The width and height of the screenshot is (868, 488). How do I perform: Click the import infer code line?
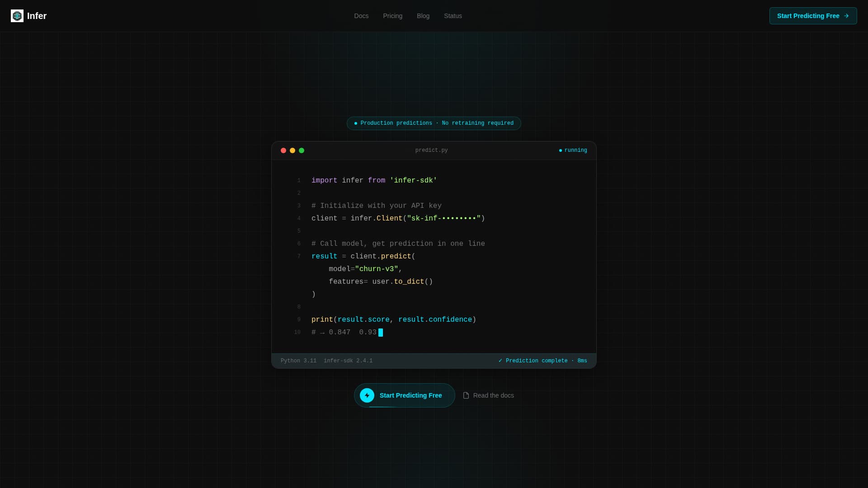pyautogui.click(x=374, y=180)
